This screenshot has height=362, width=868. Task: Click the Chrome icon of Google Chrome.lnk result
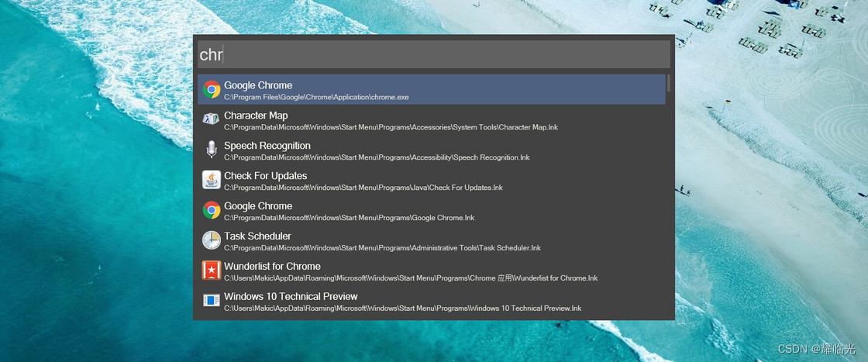pos(212,210)
